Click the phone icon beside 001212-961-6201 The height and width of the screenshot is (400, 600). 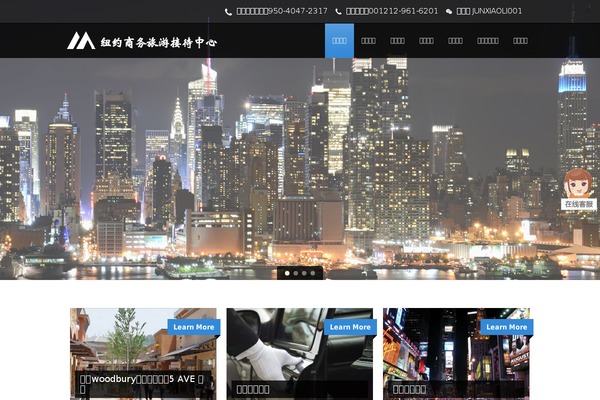point(338,11)
